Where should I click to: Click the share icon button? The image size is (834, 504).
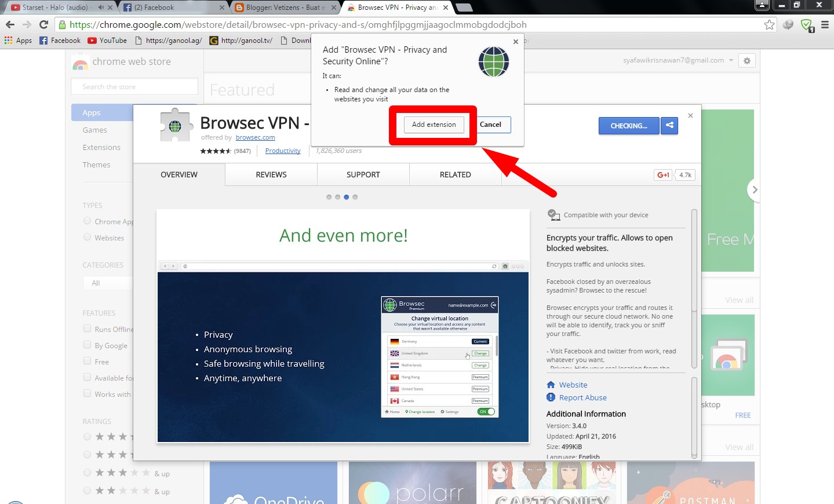click(669, 126)
